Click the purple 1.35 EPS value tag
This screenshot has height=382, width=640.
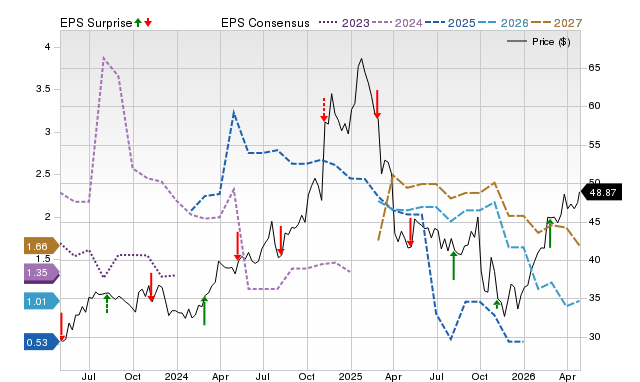(x=41, y=273)
